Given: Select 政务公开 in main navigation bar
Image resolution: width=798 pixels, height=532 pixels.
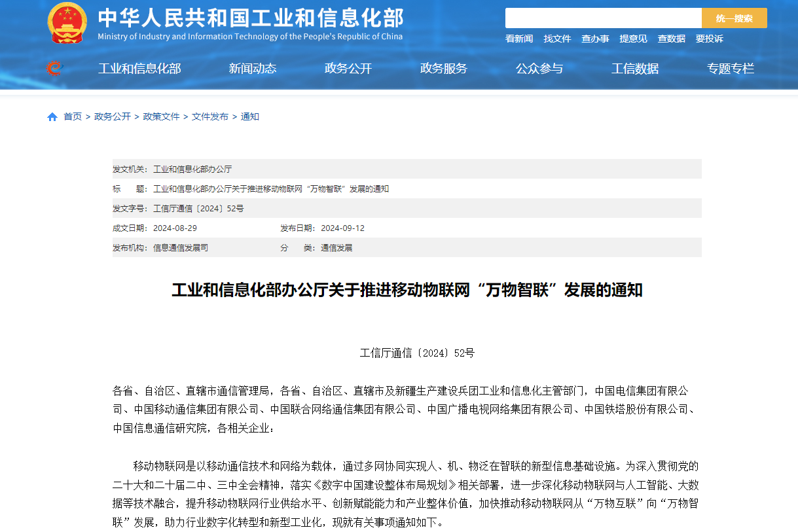Looking at the screenshot, I should 348,69.
